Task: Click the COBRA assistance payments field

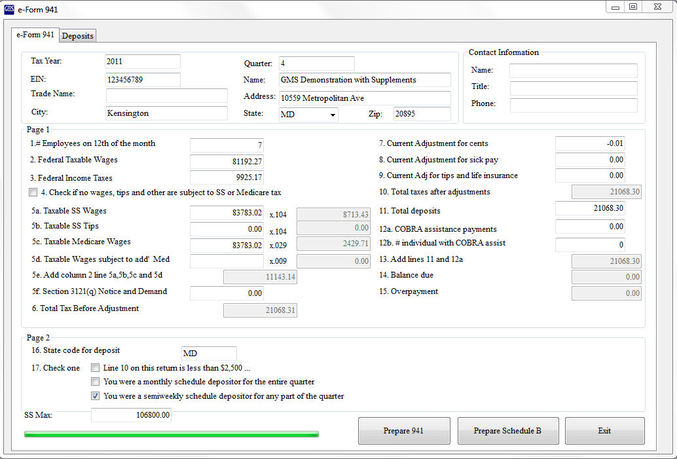Action: [x=590, y=227]
